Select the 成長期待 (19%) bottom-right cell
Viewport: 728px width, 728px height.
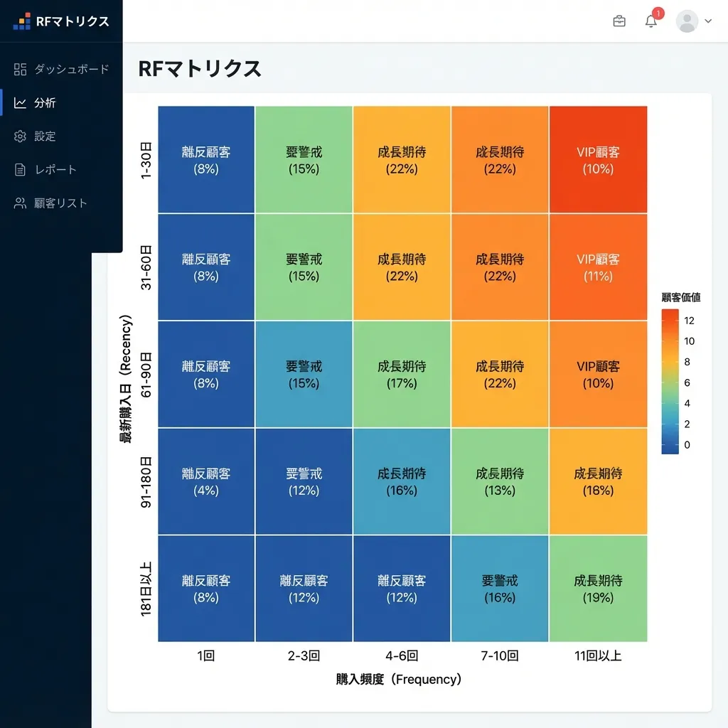click(597, 589)
